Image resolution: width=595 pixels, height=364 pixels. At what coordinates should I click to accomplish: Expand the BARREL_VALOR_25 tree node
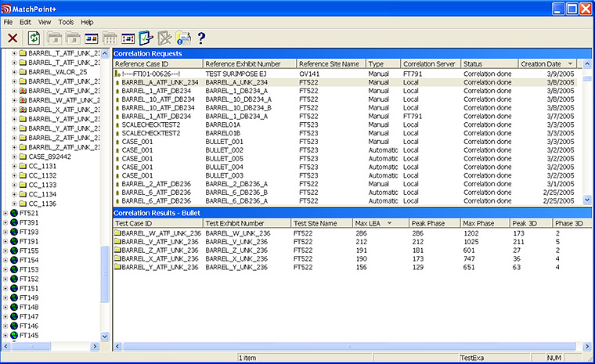[x=14, y=72]
